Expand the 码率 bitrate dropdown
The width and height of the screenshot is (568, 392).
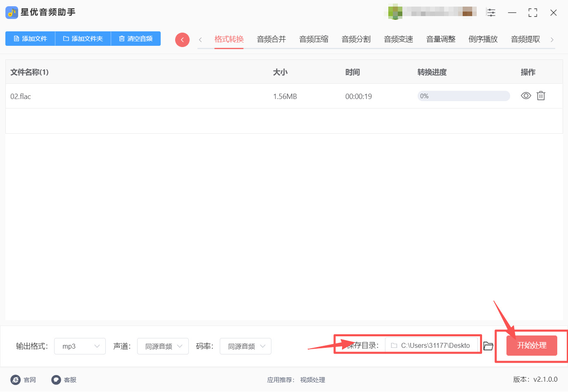(x=245, y=346)
